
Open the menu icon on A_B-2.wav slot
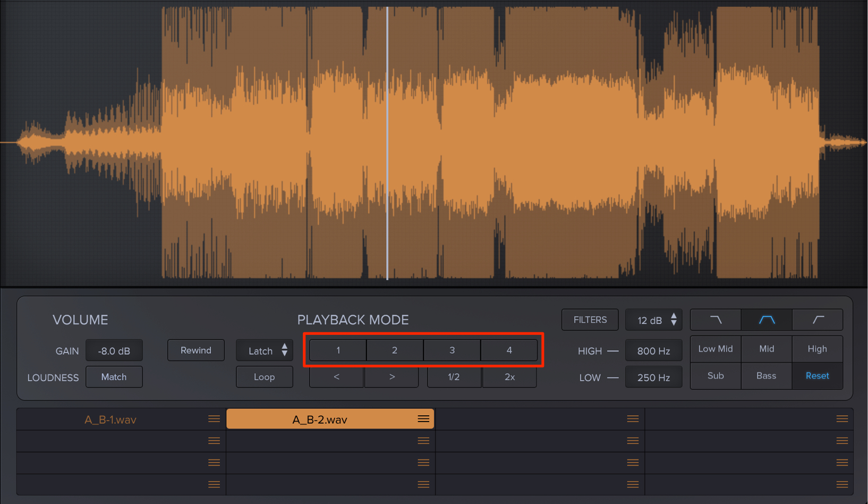pos(423,419)
